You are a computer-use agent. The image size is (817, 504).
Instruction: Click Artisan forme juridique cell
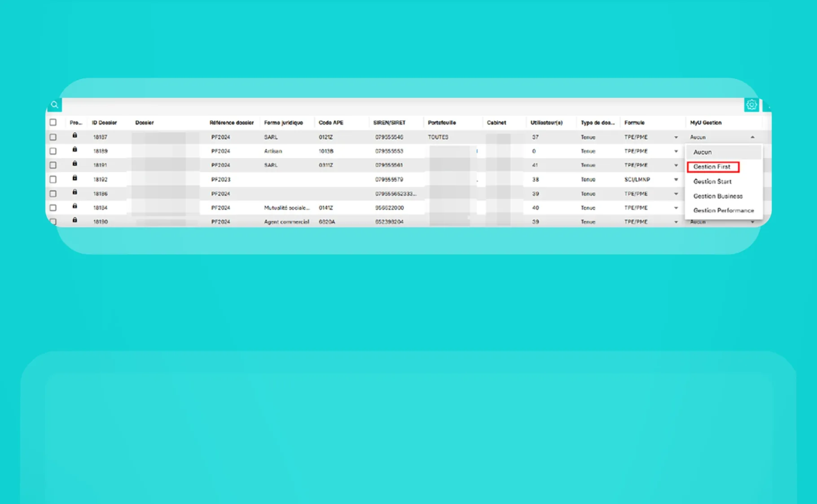pos(273,151)
